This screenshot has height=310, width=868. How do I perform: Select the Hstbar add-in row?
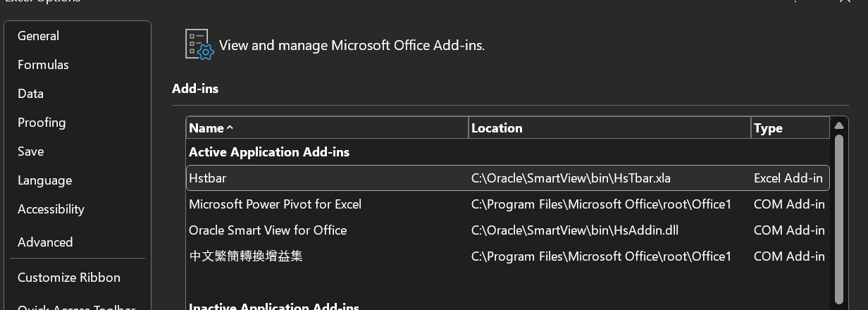208,178
